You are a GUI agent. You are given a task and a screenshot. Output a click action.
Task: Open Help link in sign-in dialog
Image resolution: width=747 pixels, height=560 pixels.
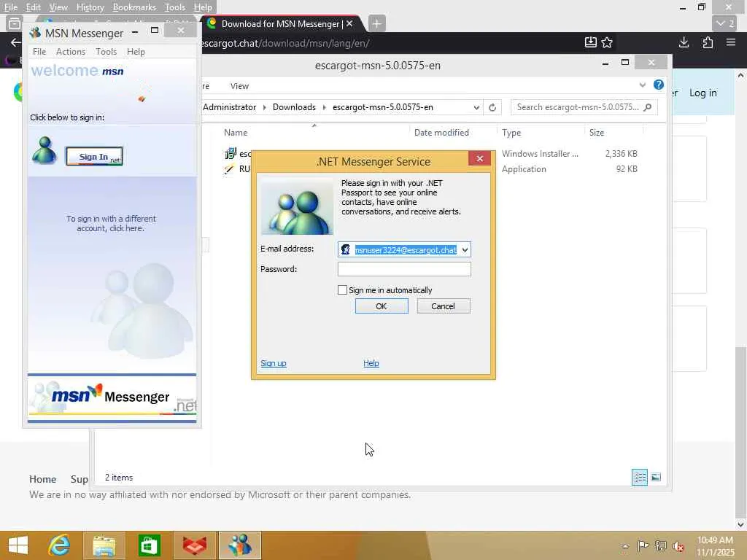point(371,363)
